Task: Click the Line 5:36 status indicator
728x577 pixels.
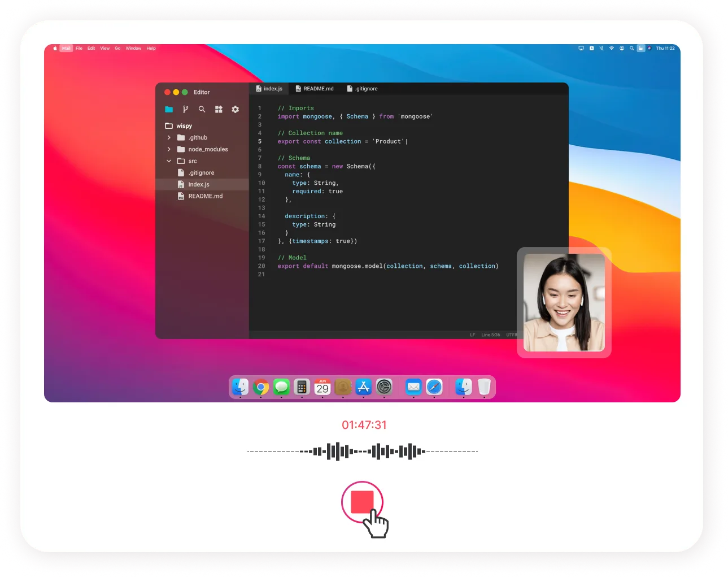Action: point(490,335)
